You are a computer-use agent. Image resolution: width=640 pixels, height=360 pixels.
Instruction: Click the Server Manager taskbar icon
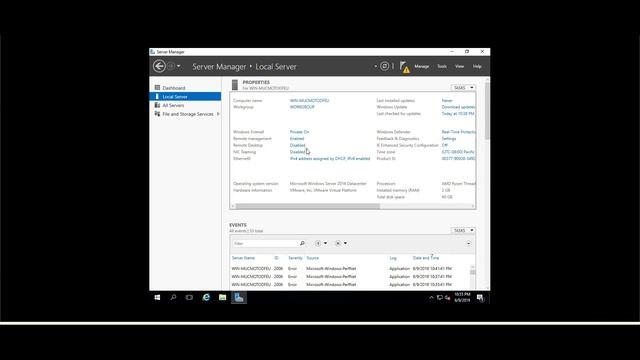[239, 298]
